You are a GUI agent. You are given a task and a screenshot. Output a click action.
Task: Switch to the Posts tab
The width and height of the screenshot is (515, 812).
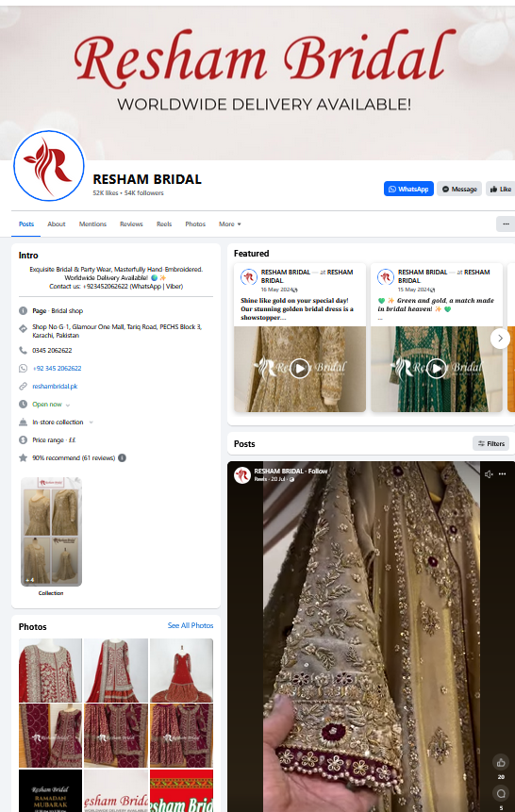coord(26,224)
